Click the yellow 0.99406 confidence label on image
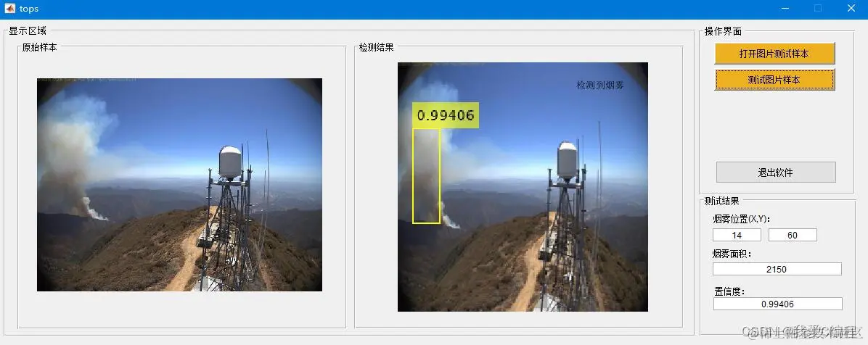 coord(446,115)
